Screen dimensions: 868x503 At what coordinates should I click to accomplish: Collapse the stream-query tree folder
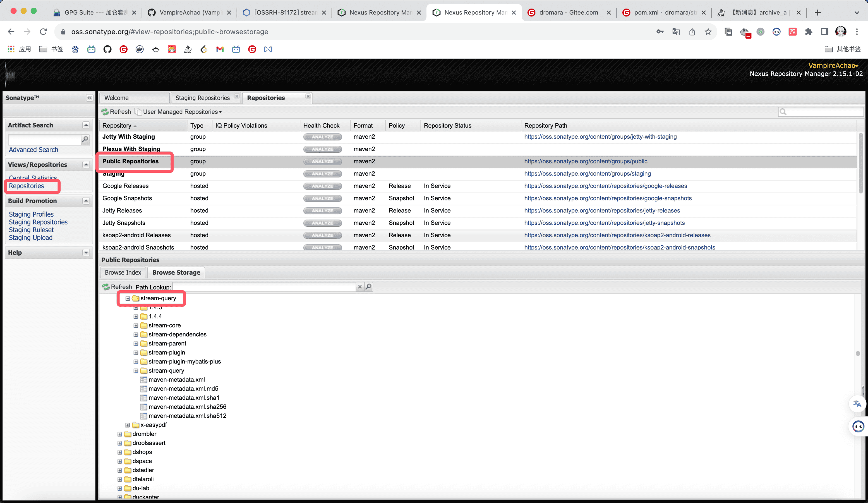click(128, 298)
